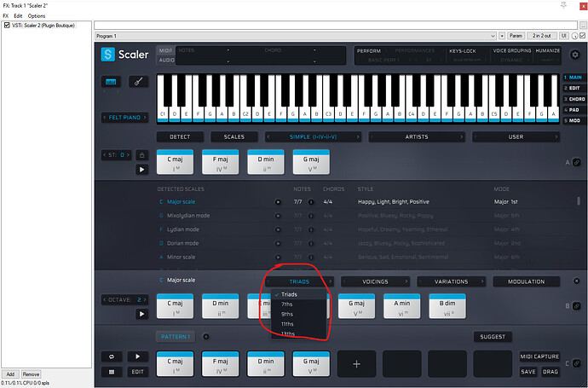The height and width of the screenshot is (388, 588).
Task: Play pattern 1 in section C
Action: tap(137, 356)
